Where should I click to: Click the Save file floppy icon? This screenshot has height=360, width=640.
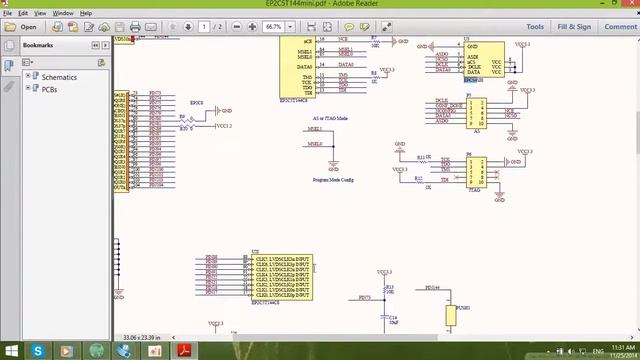pyautogui.click(x=120, y=27)
